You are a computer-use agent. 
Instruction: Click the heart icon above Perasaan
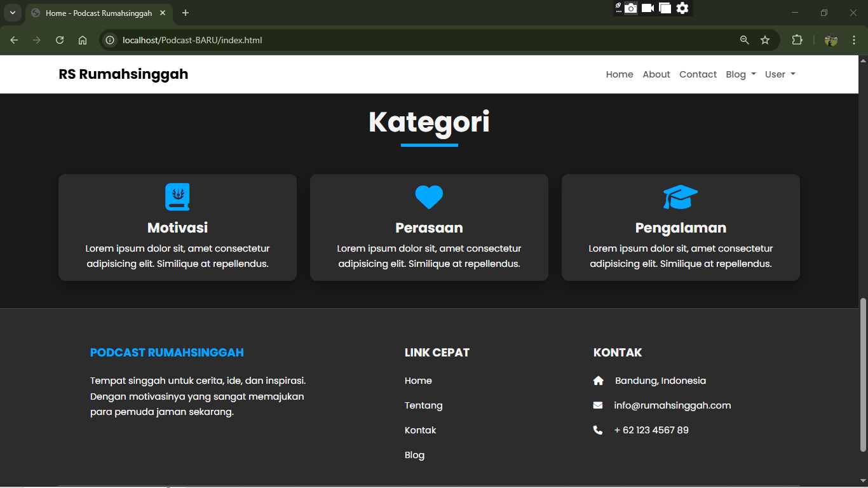(429, 197)
